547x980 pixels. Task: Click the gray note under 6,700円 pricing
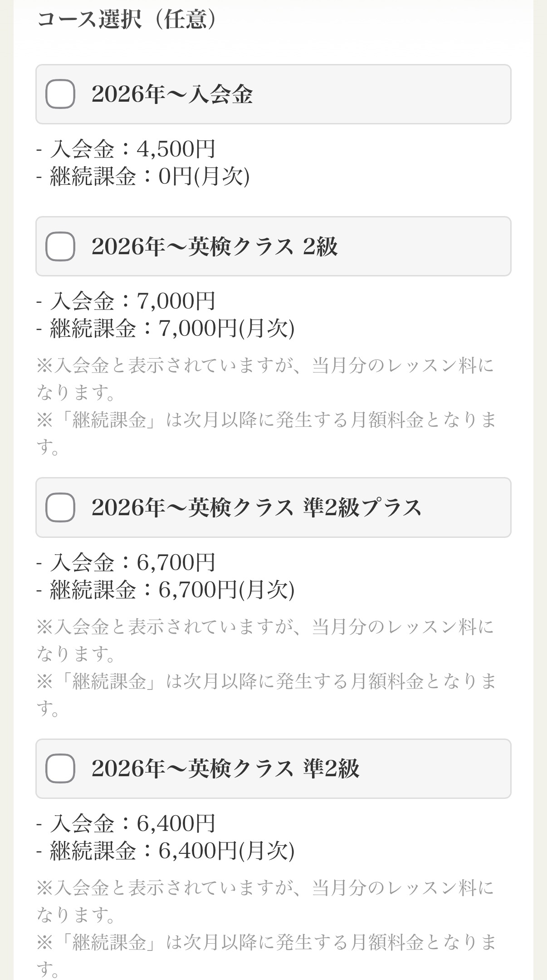267,667
